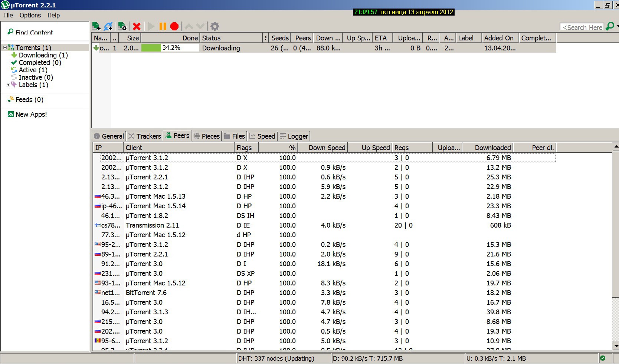619x364 pixels.
Task: Expand the Labels (1) tree node
Action: pos(8,85)
